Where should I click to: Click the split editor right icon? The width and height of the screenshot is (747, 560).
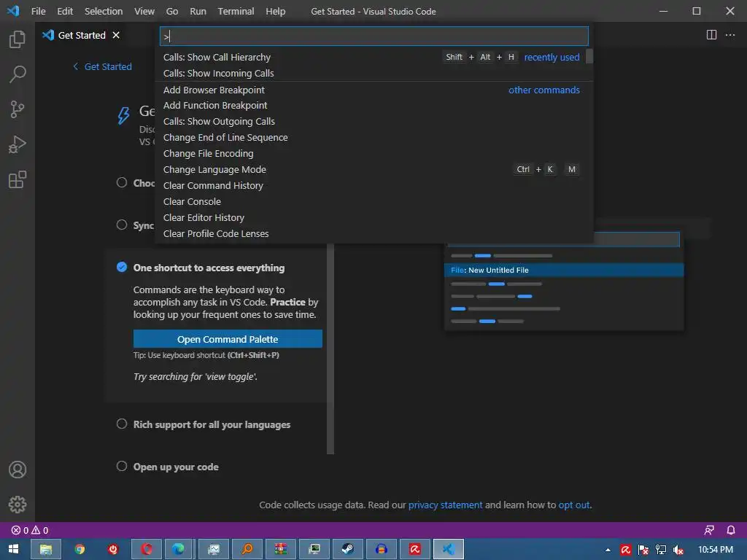tap(711, 35)
